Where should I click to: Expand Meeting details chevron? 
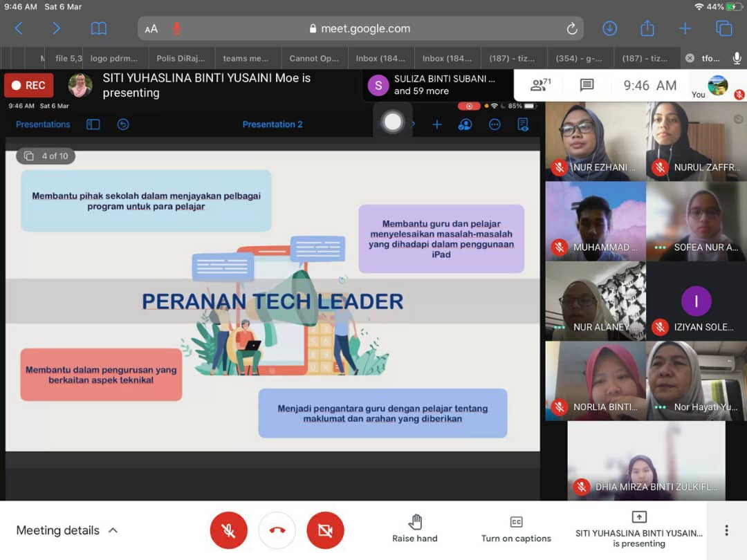[x=113, y=530]
